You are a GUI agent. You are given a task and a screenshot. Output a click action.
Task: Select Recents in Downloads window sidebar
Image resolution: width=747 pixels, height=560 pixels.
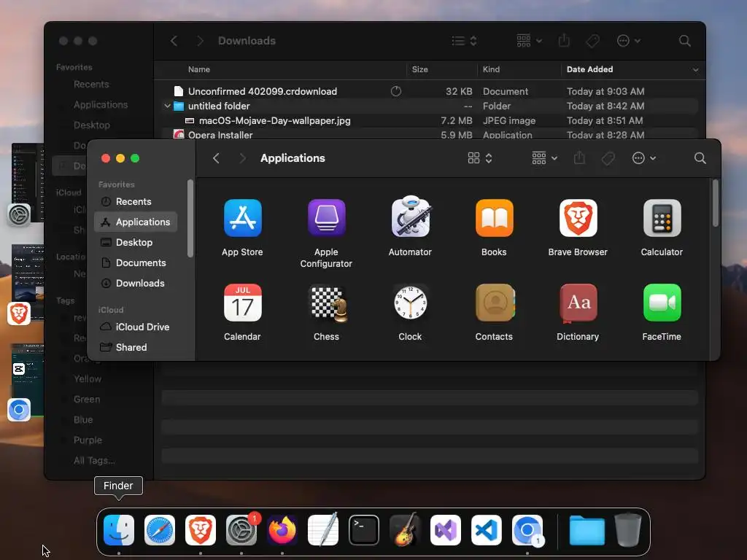pos(91,85)
